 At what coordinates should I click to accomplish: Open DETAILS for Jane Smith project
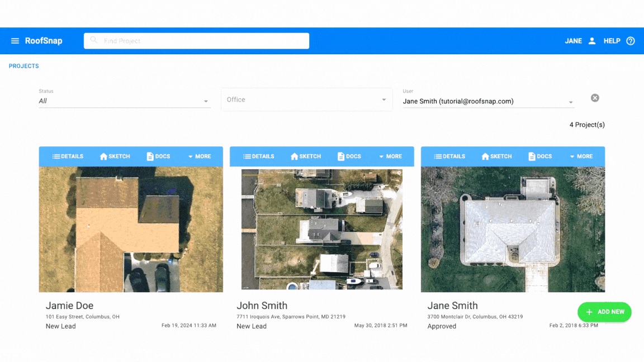click(449, 156)
